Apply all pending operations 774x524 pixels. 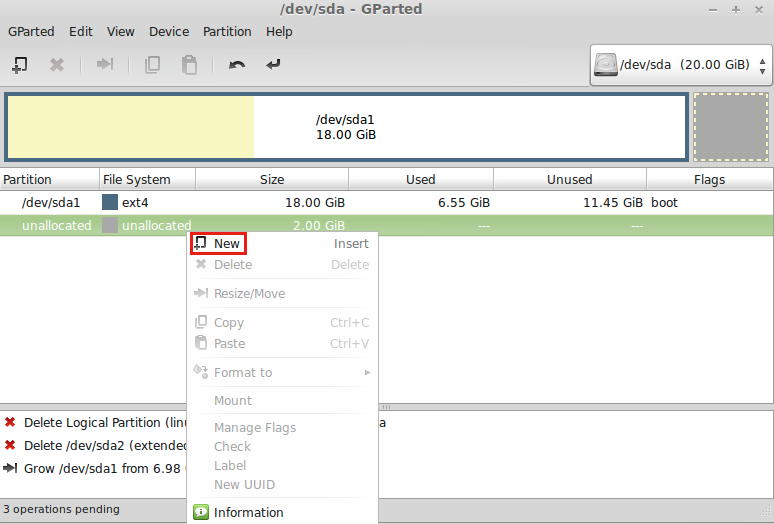pos(273,65)
